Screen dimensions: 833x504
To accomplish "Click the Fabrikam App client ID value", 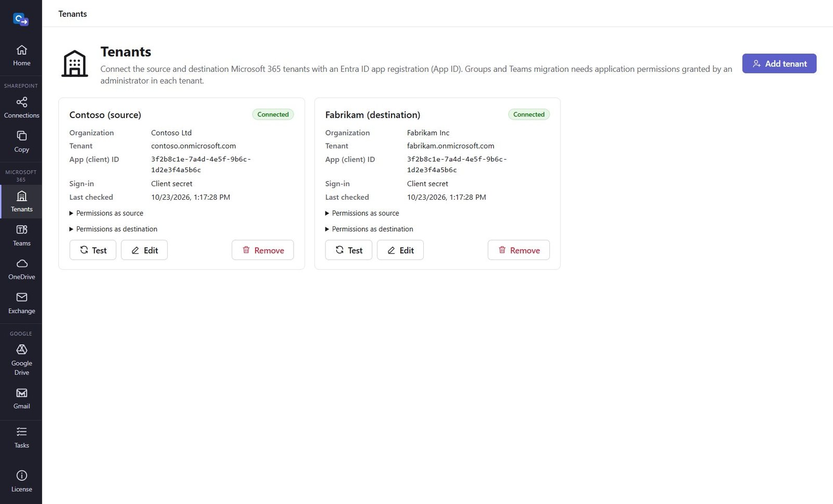I will point(457,164).
